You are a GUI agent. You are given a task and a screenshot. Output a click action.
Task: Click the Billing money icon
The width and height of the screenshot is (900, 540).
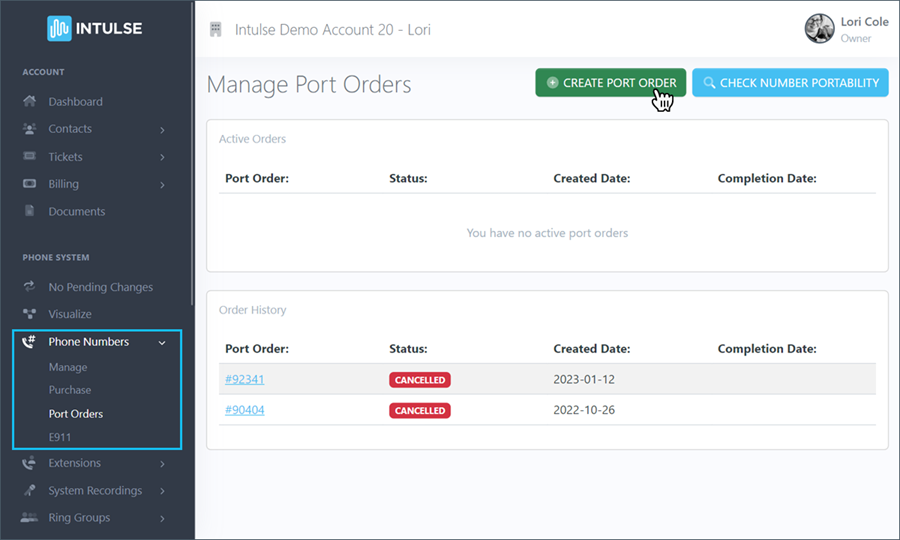(x=29, y=184)
